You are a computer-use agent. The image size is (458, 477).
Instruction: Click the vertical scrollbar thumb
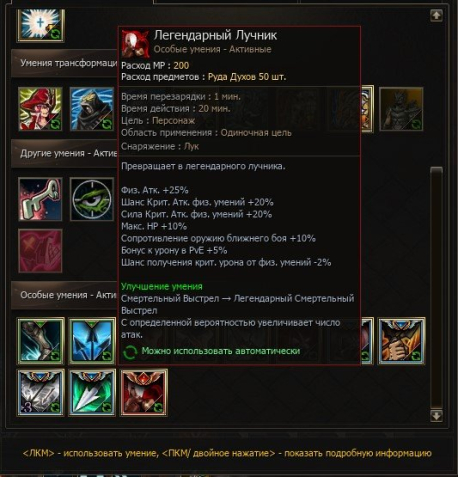[x=436, y=287]
